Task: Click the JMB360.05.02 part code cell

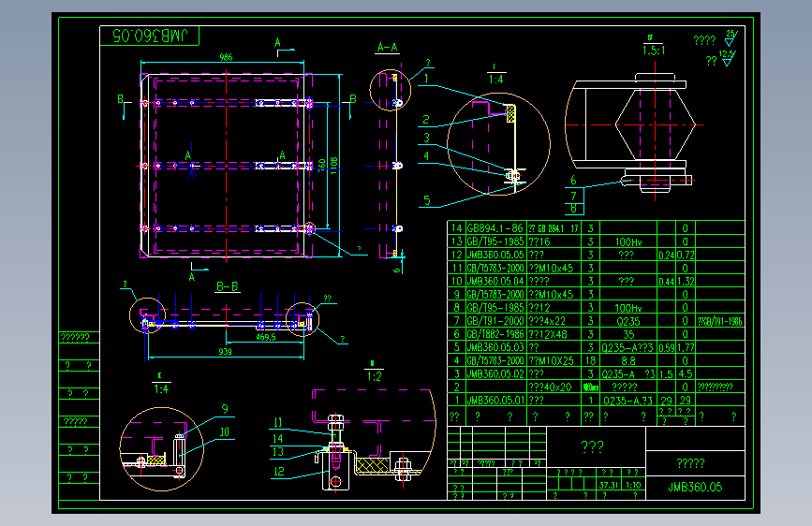Action: click(x=495, y=373)
